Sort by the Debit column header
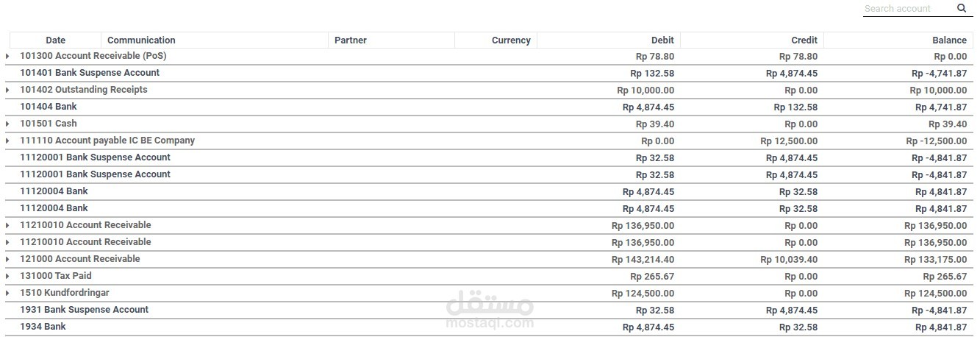The height and width of the screenshot is (337, 980). click(x=662, y=40)
